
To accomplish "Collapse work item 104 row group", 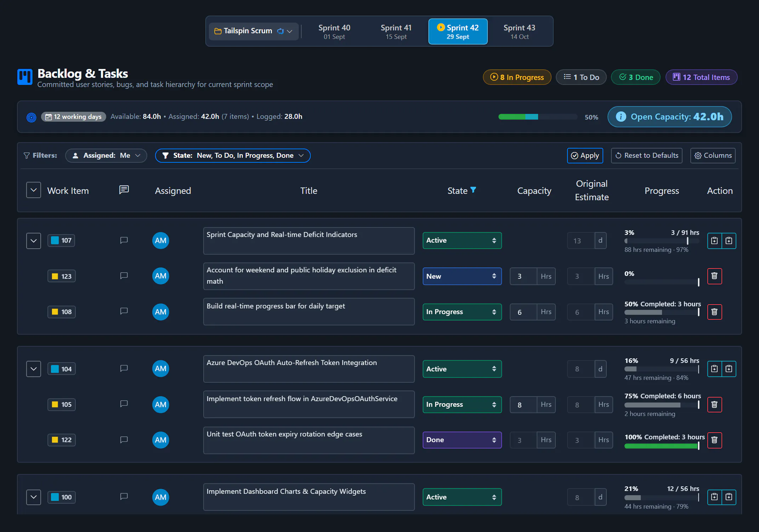I will tap(34, 369).
